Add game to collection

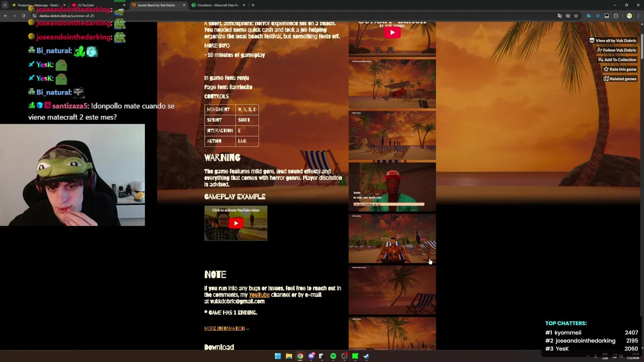click(617, 59)
